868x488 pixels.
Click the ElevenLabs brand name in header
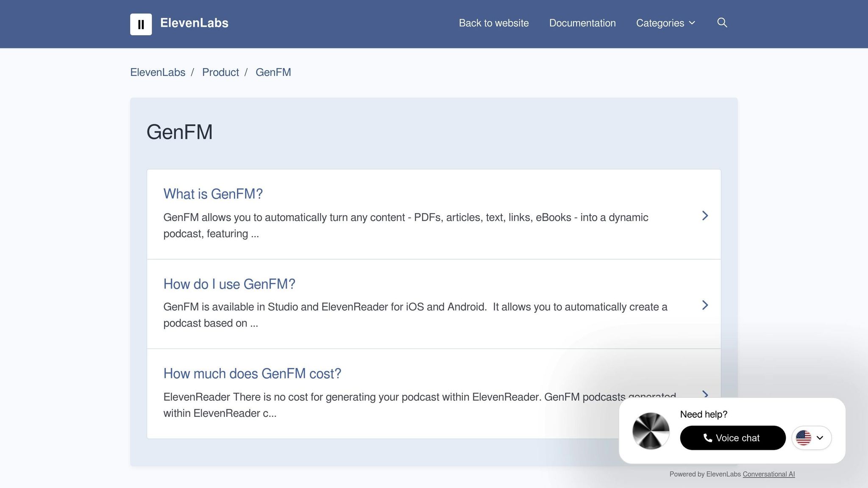[x=194, y=23]
